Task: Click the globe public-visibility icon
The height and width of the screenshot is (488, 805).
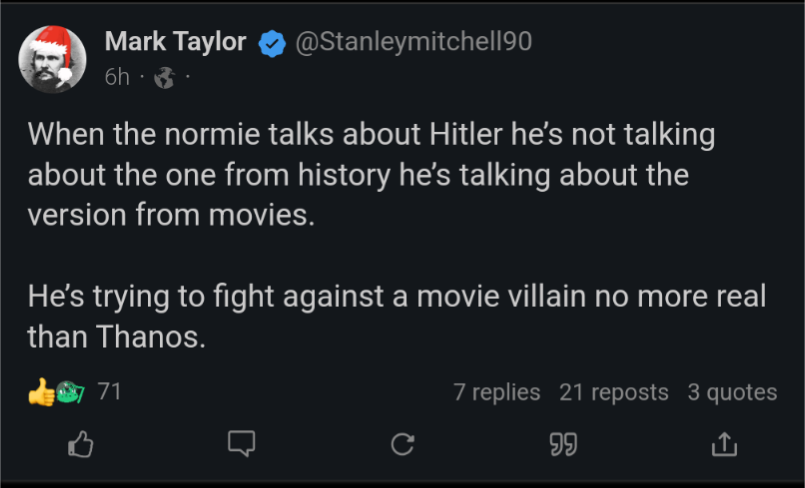Action: (163, 77)
